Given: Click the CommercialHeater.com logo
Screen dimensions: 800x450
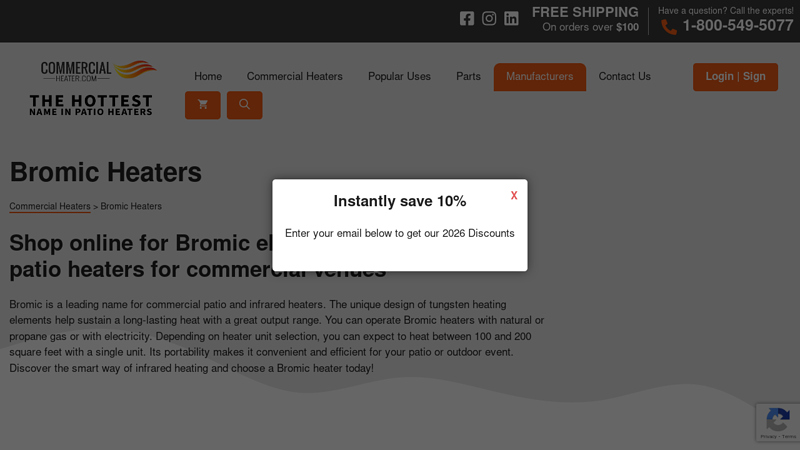Looking at the screenshot, I should click(x=98, y=71).
